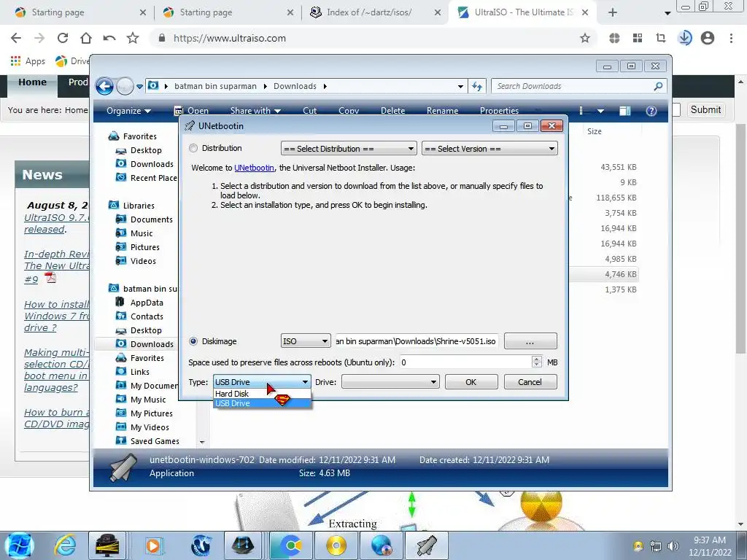This screenshot has width=747, height=560.
Task: Choose Hard Disk in the Type list
Action: pos(262,394)
